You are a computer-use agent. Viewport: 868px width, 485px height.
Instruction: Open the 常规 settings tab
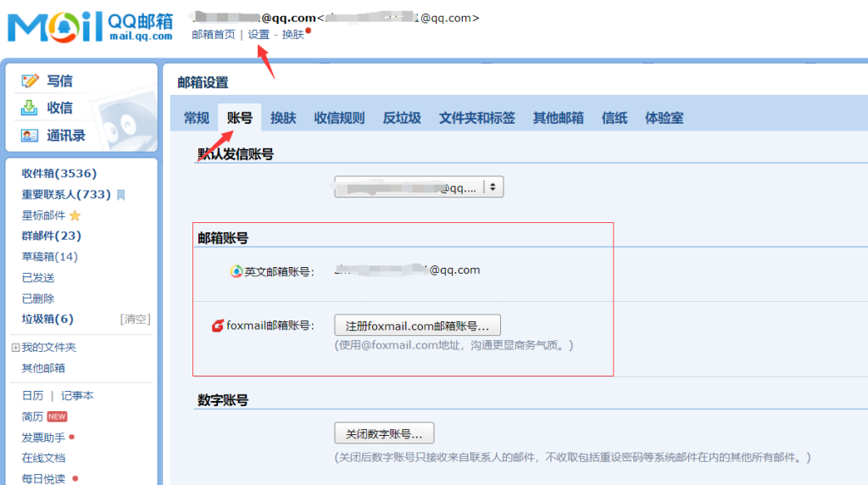[197, 118]
